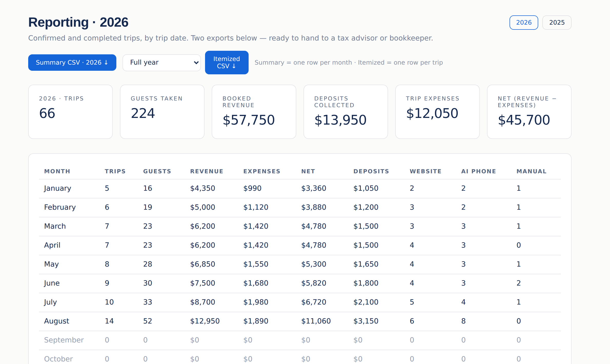Click June expenses $1,680

click(x=256, y=283)
